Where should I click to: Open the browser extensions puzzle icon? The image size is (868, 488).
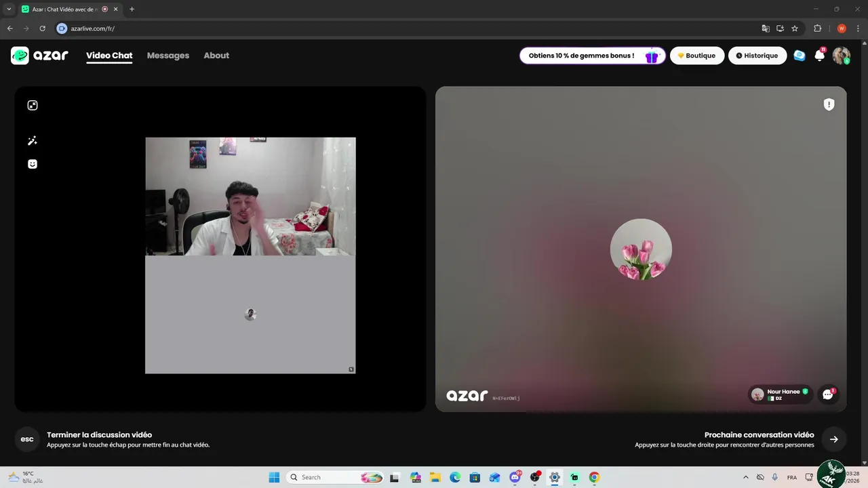(817, 28)
